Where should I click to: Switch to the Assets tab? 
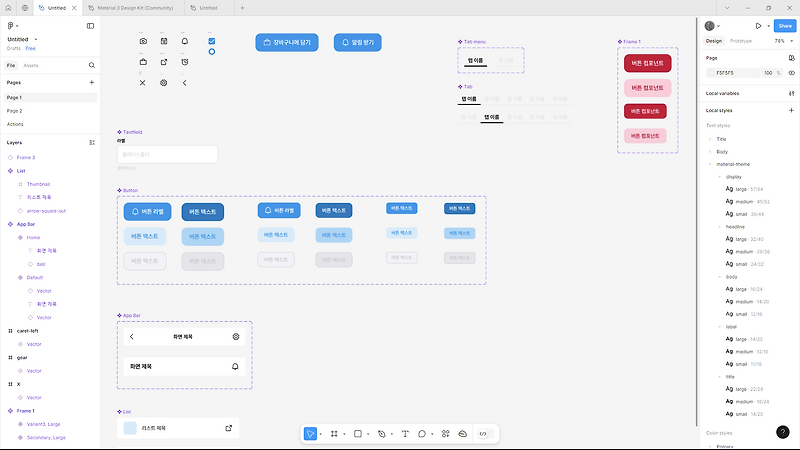tap(31, 65)
